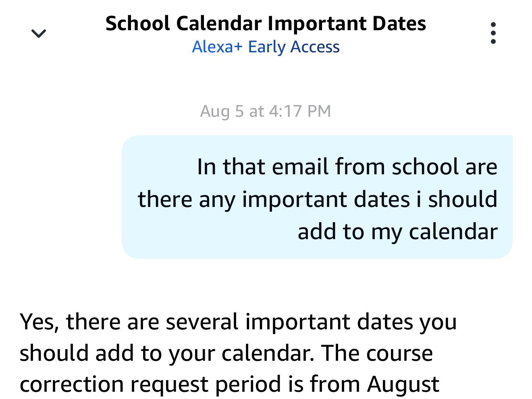Tap the School Calendar Important Dates title
The width and height of the screenshot is (532, 399).
266,23
